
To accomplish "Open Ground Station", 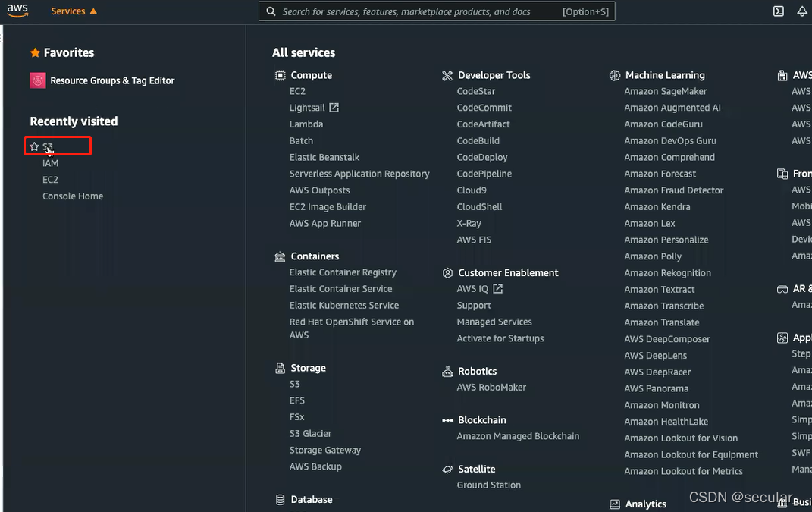I will tap(489, 485).
